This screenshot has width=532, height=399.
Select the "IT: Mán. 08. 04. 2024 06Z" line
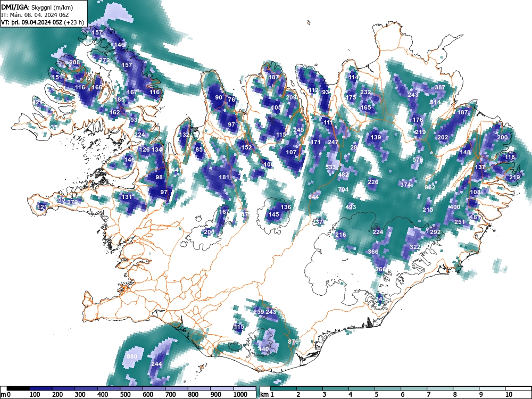click(x=35, y=15)
